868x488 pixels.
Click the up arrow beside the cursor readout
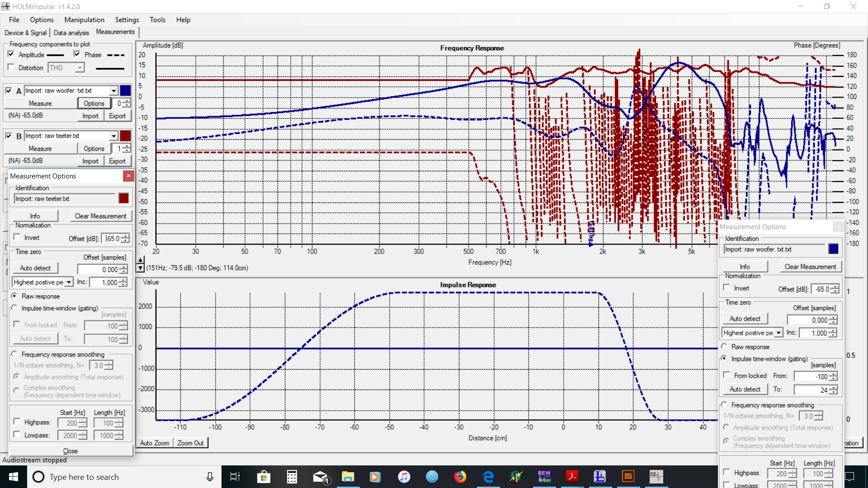coord(141,260)
